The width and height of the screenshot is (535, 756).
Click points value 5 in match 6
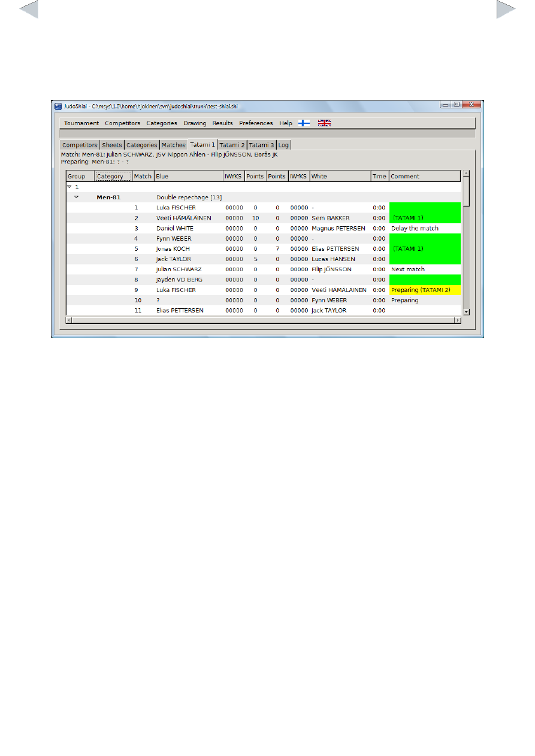click(x=255, y=259)
